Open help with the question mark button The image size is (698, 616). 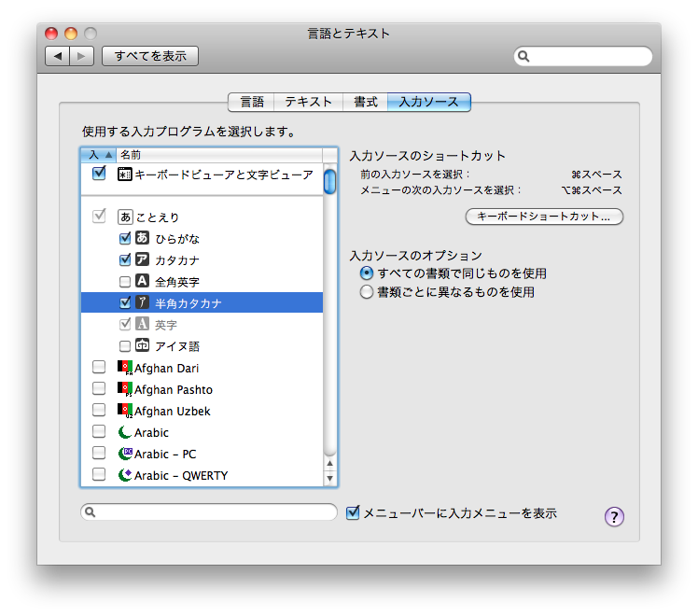tap(614, 517)
